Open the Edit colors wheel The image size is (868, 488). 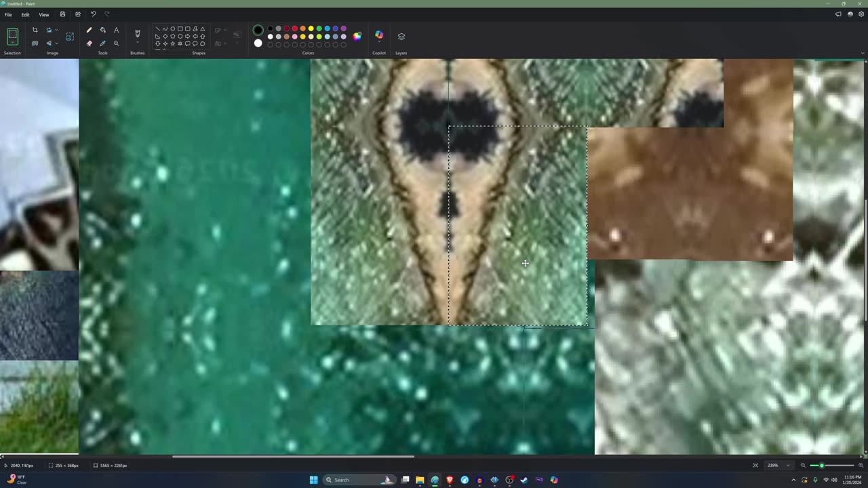pos(357,36)
